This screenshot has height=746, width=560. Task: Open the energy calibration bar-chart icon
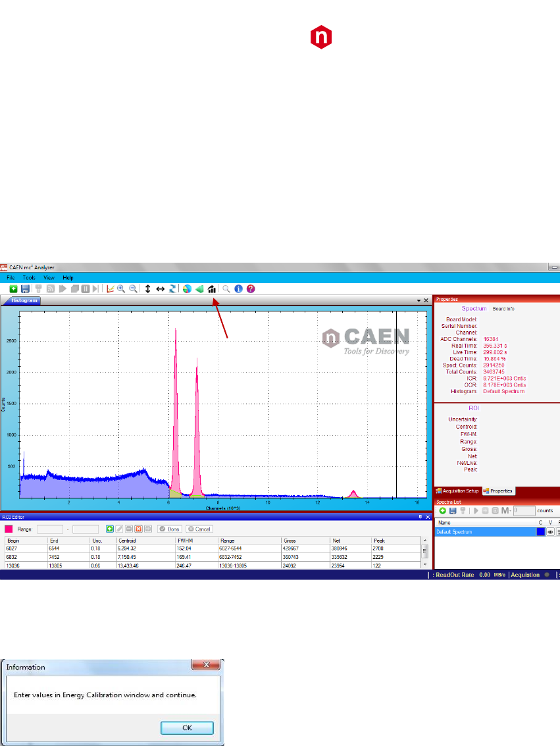click(x=212, y=289)
